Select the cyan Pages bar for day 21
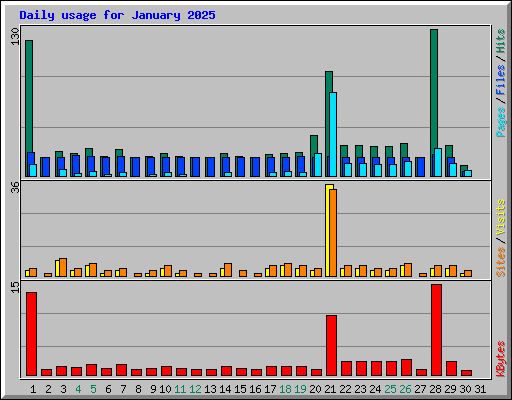 [333, 134]
